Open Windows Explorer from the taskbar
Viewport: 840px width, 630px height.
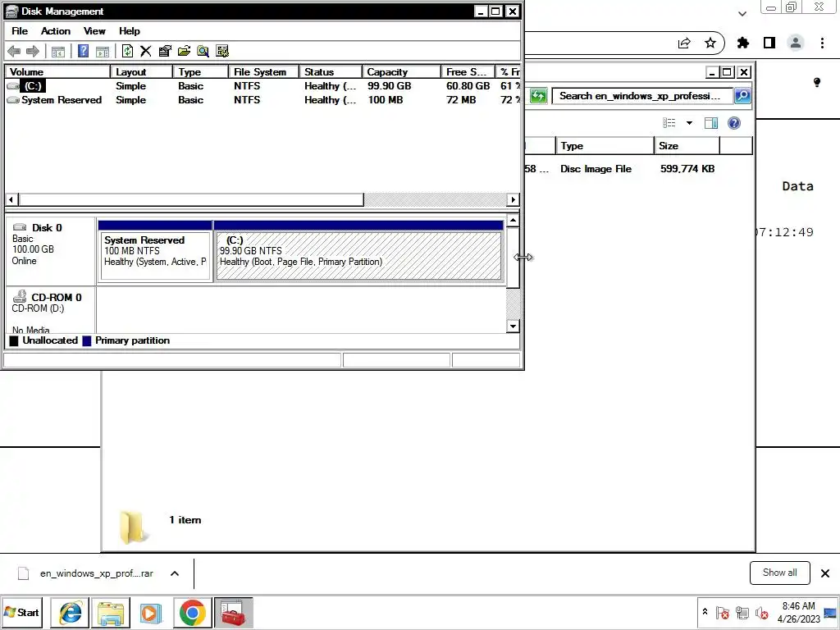[x=111, y=612]
